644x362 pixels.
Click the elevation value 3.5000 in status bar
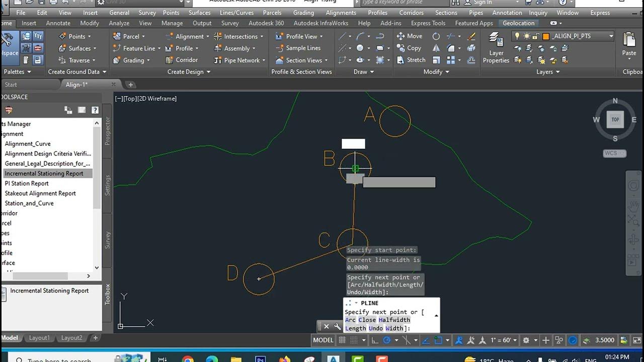604,340
